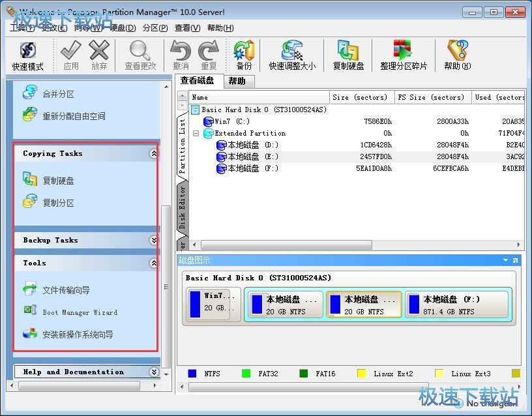Expand the Backup Tasks section
This screenshot has width=532, height=416.
click(154, 240)
